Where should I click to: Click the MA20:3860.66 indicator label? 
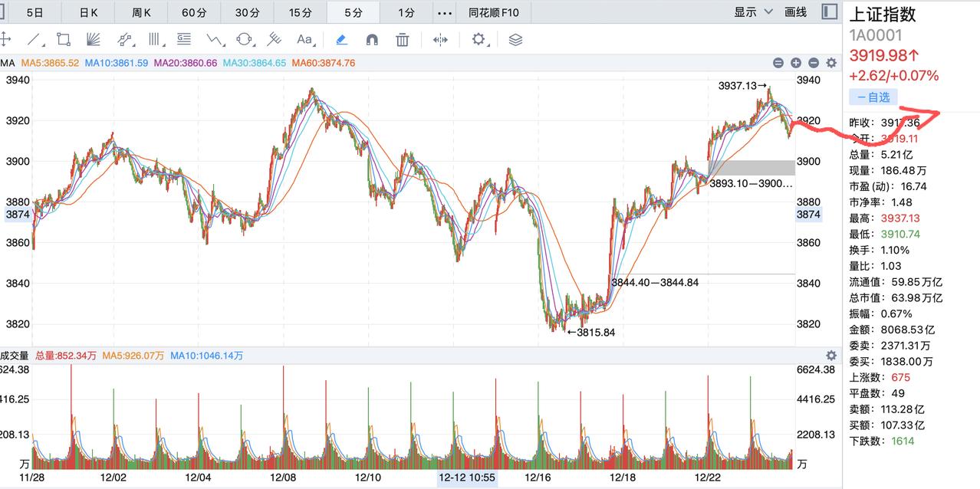pos(186,63)
